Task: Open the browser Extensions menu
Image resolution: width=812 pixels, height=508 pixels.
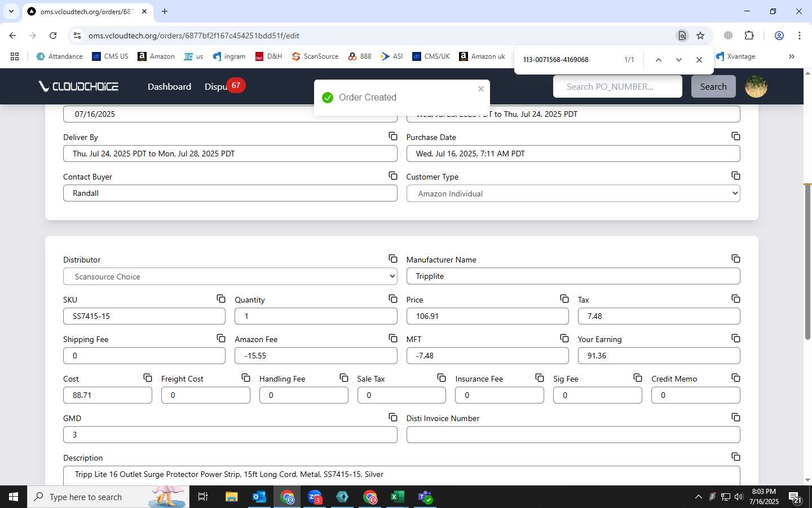Action: click(749, 36)
